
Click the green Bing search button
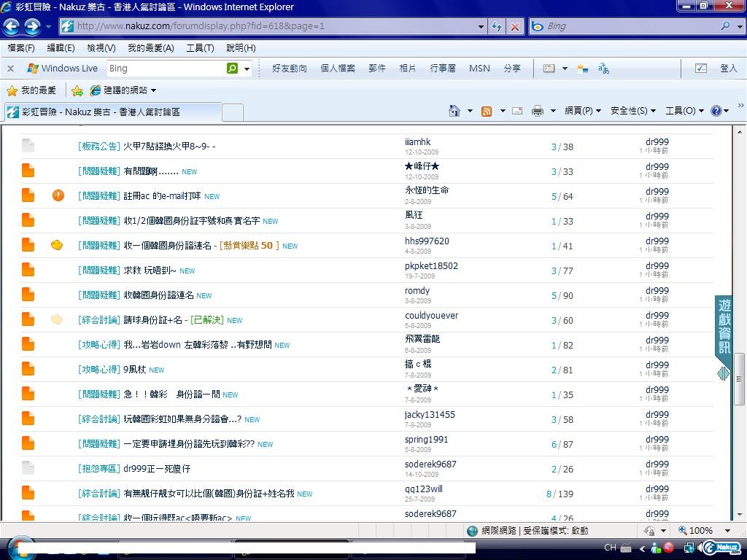(x=232, y=69)
